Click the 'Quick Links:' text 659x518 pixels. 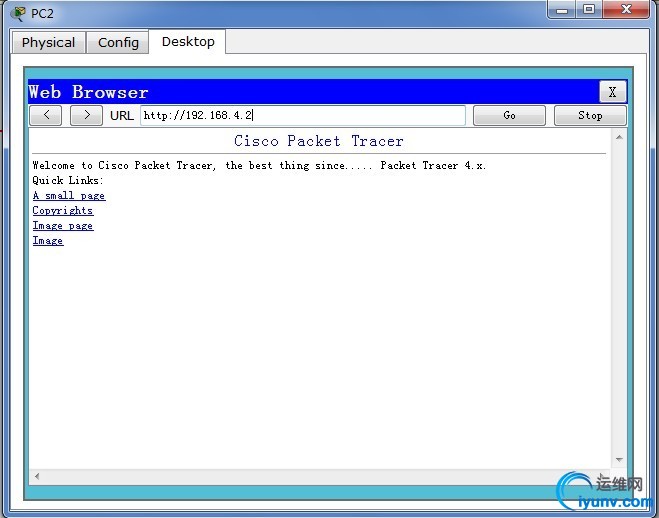68,180
